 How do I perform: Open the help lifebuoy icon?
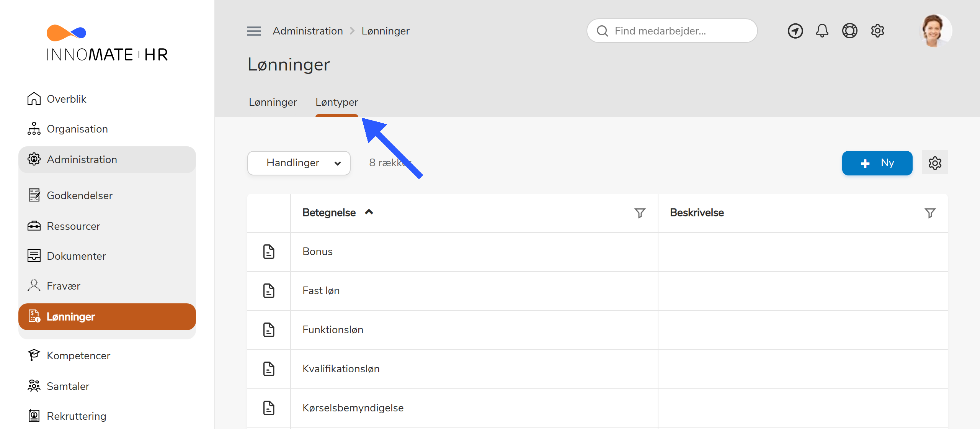pyautogui.click(x=849, y=31)
